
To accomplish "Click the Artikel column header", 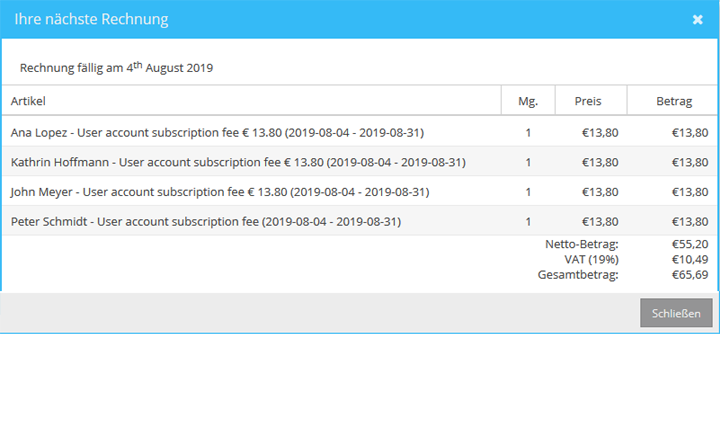I will [x=28, y=101].
